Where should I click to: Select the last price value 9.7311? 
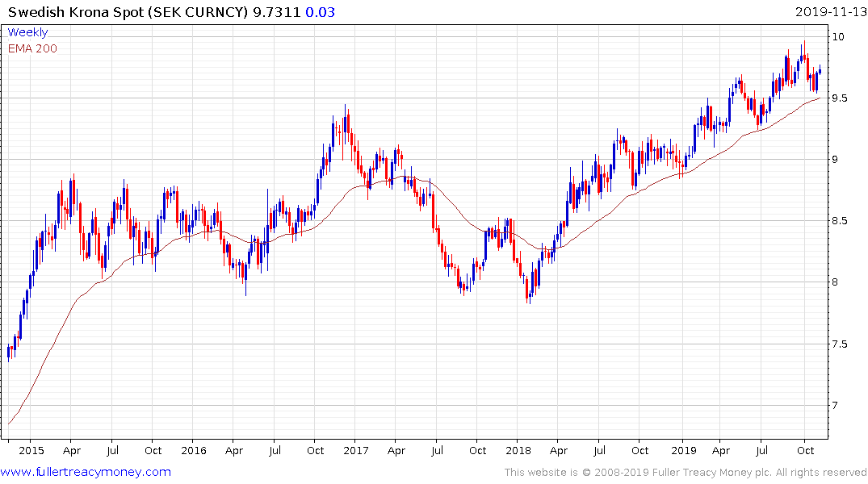click(277, 12)
